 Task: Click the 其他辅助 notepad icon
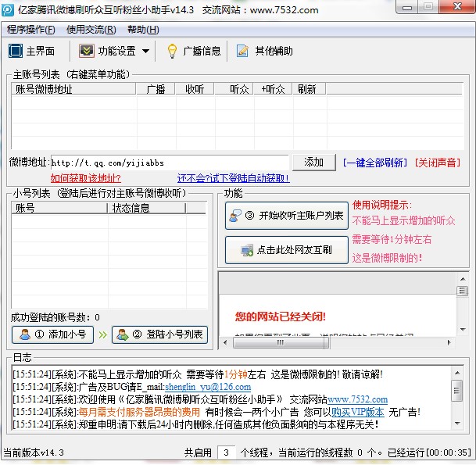coord(242,52)
